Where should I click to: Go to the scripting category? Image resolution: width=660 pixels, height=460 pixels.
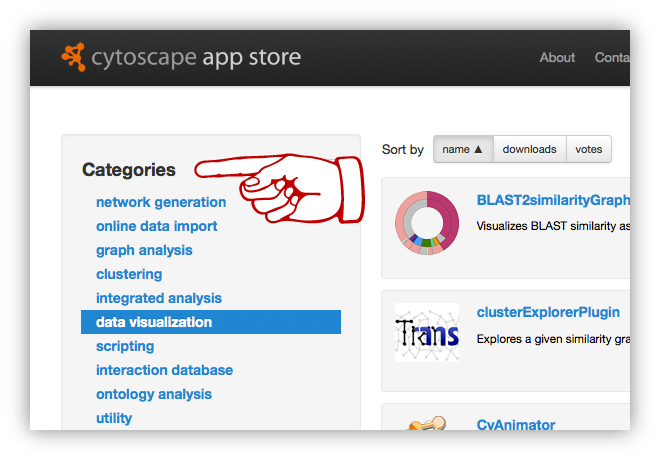pyautogui.click(x=125, y=346)
